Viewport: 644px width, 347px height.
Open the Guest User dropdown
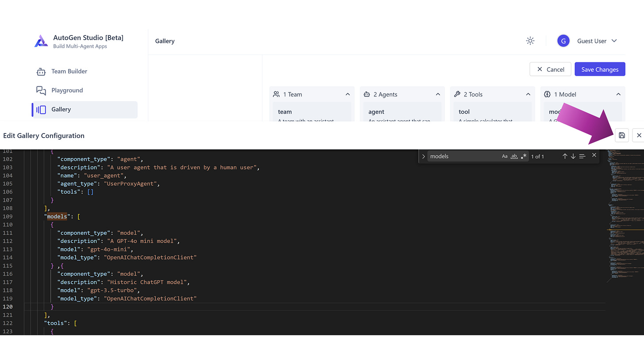coord(596,41)
